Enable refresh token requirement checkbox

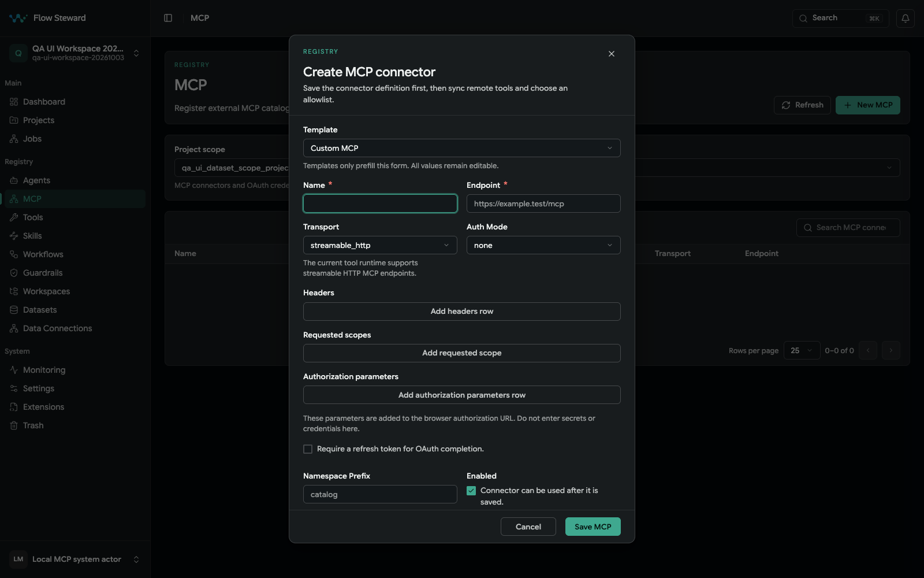pos(308,449)
